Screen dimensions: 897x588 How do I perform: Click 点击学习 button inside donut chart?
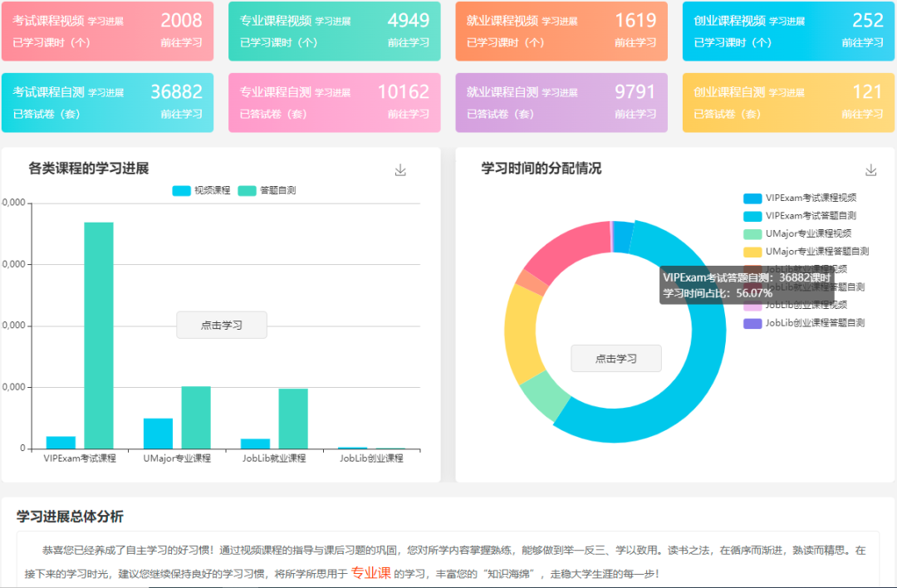[x=615, y=358]
